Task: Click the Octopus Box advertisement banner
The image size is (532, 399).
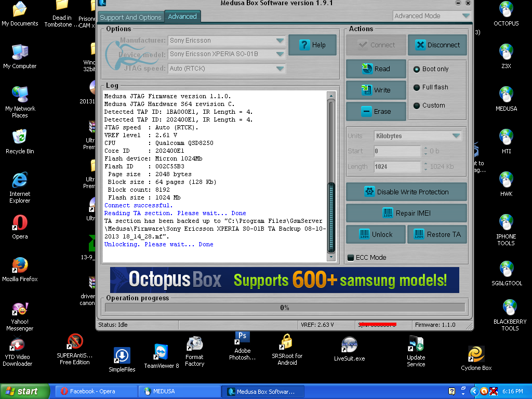Action: (284, 280)
